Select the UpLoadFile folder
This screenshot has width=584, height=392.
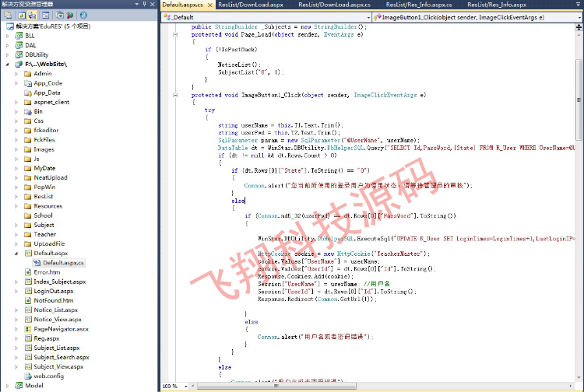(x=49, y=243)
